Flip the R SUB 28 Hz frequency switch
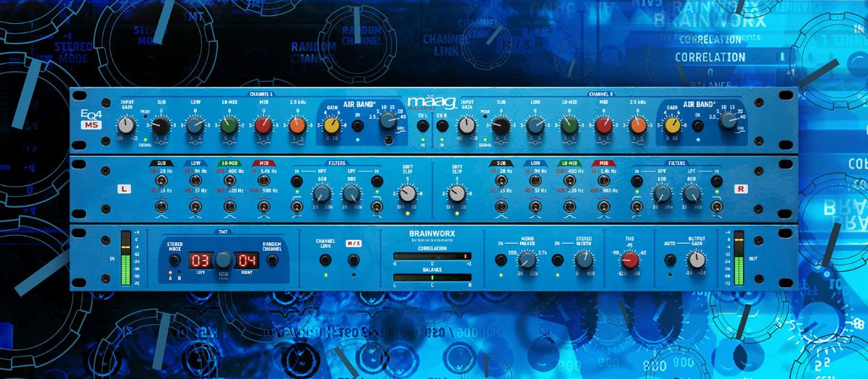Image resolution: width=868 pixels, height=379 pixels. pos(501,181)
